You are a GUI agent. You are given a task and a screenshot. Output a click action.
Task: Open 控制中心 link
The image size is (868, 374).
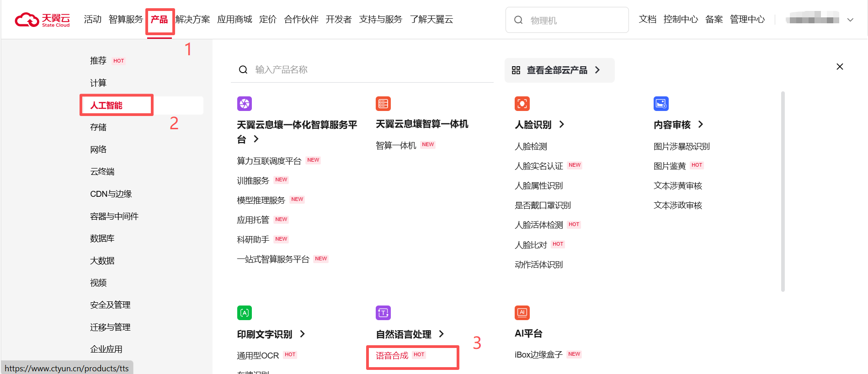click(x=681, y=19)
